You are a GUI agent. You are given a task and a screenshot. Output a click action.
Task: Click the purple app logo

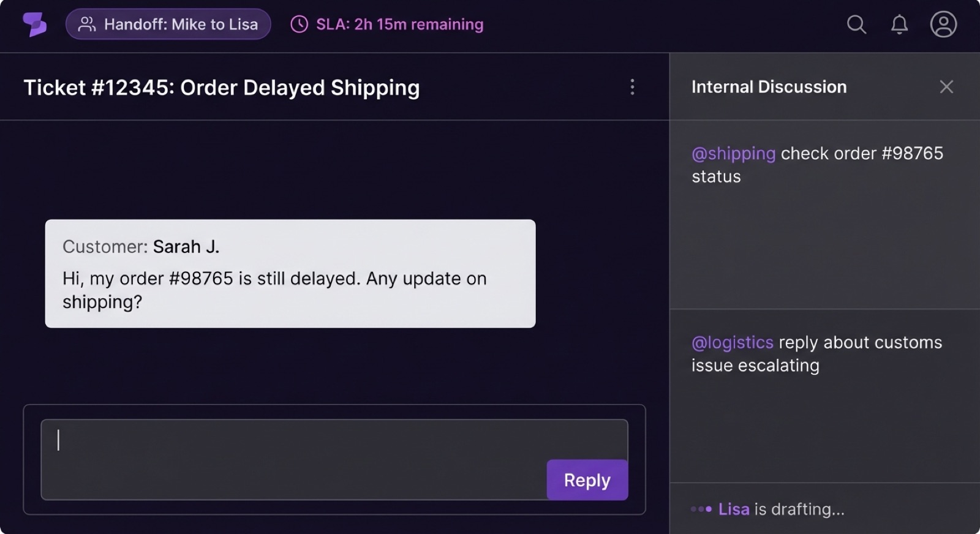coord(34,24)
